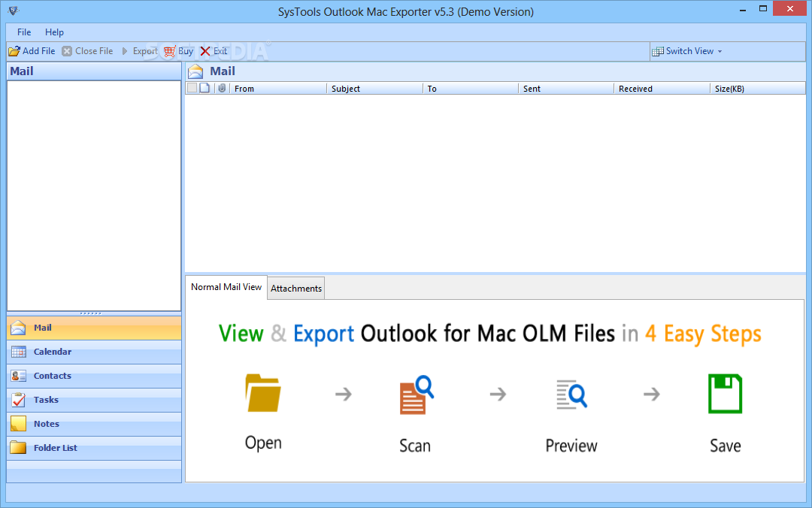
Task: Click the Buy button label
Action: 186,51
